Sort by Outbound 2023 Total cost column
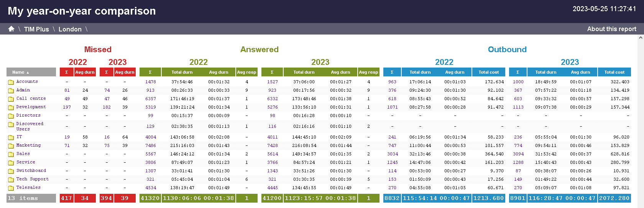Viewport: 644px width, 208px height. click(614, 72)
